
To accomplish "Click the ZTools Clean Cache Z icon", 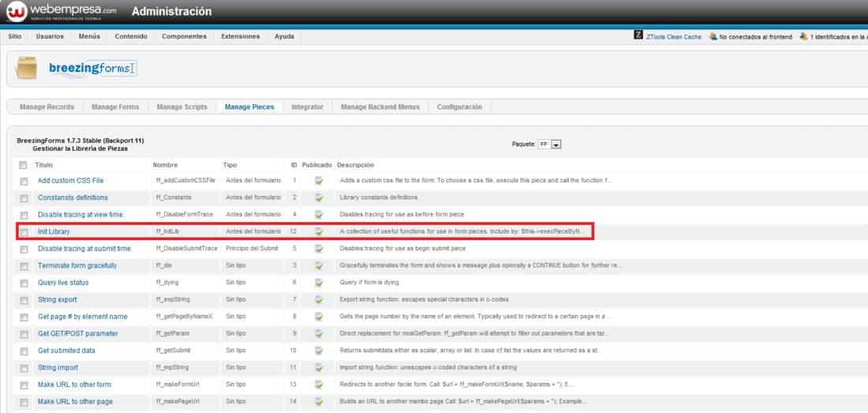I will [638, 36].
